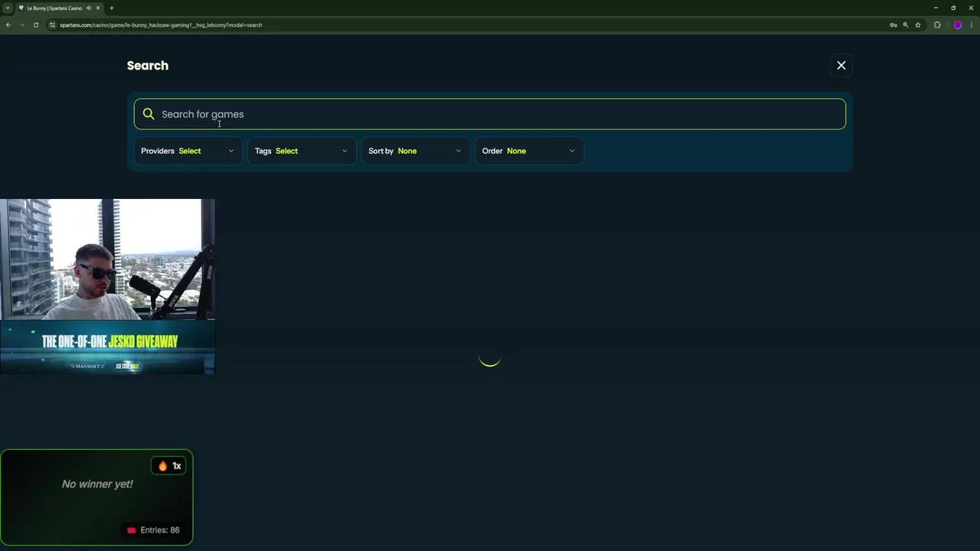Expand the Tags Select dropdown
The width and height of the screenshot is (980, 551).
[x=302, y=151]
